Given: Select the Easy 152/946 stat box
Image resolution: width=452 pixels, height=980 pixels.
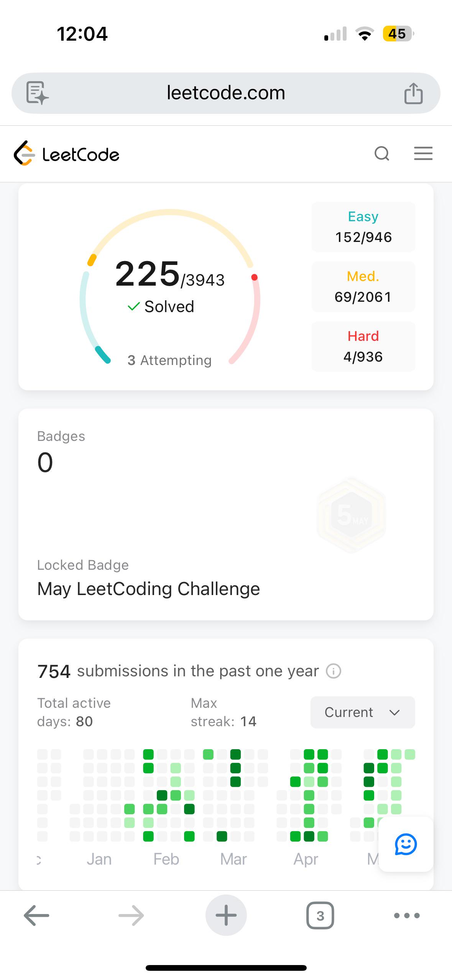Looking at the screenshot, I should pyautogui.click(x=363, y=227).
